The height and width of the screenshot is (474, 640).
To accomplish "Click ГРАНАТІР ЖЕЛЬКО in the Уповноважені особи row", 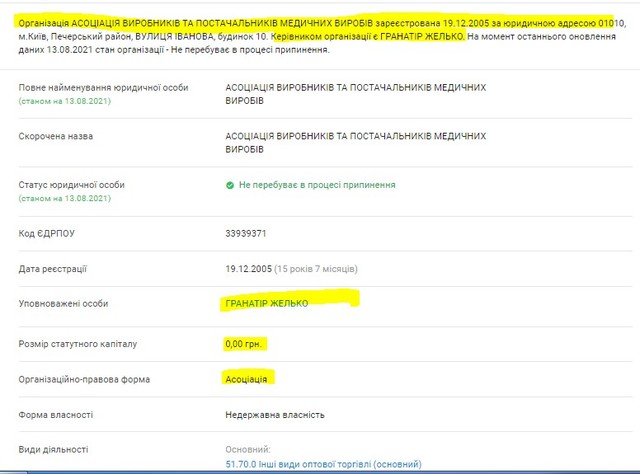I will coord(267,303).
